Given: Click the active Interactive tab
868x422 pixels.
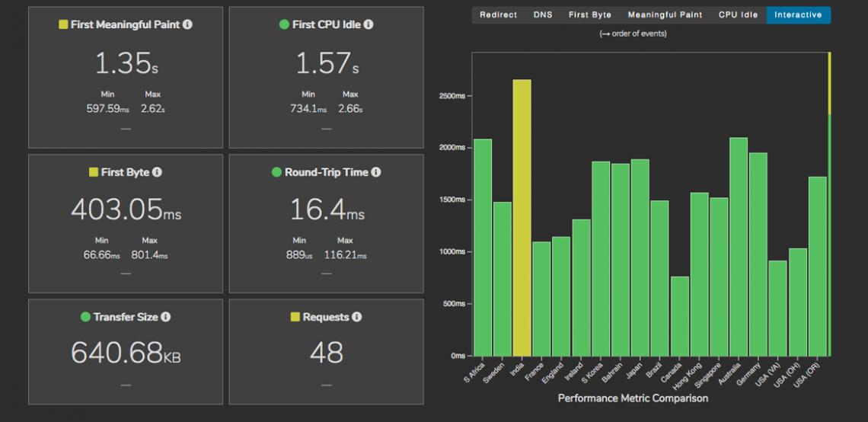Looking at the screenshot, I should [x=798, y=14].
